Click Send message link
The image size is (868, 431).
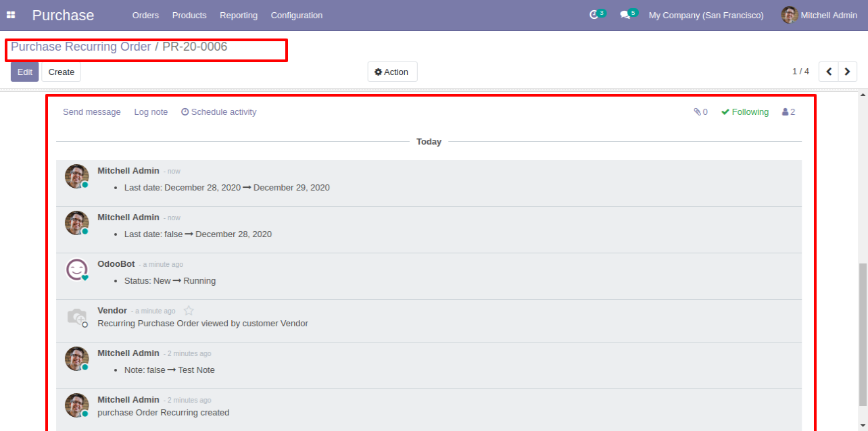click(x=92, y=112)
